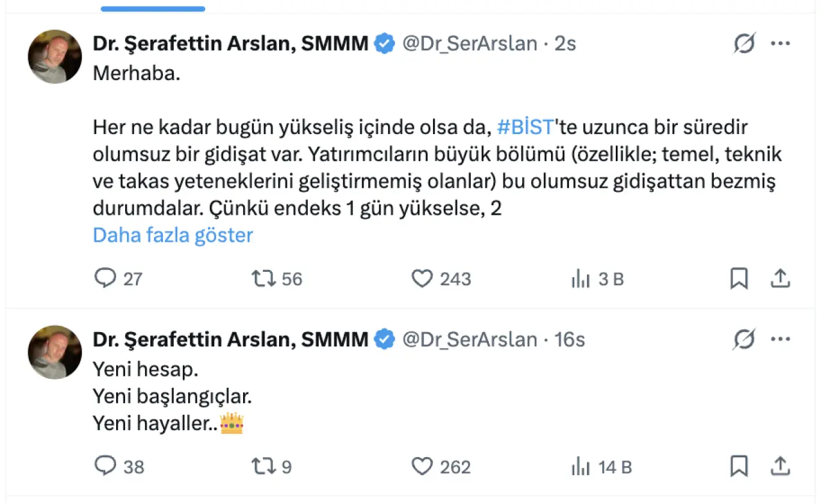Open profile picture on first tweet
The image size is (821, 504).
tap(55, 56)
